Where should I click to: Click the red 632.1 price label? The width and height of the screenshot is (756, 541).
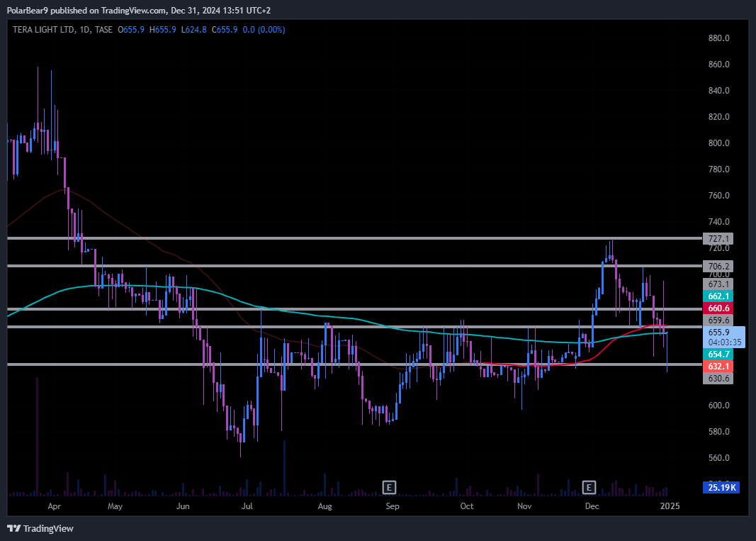tap(718, 367)
